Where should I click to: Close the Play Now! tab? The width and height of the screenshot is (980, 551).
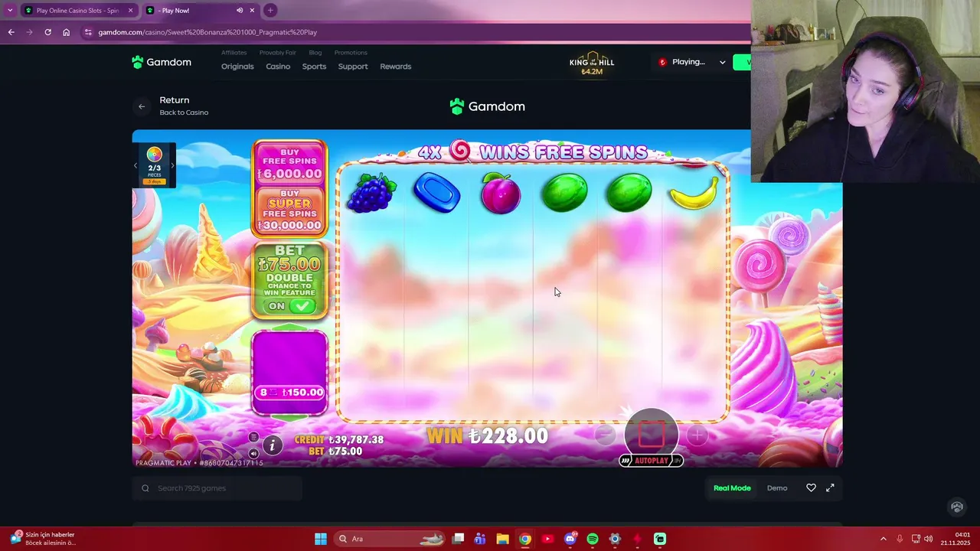tap(253, 11)
